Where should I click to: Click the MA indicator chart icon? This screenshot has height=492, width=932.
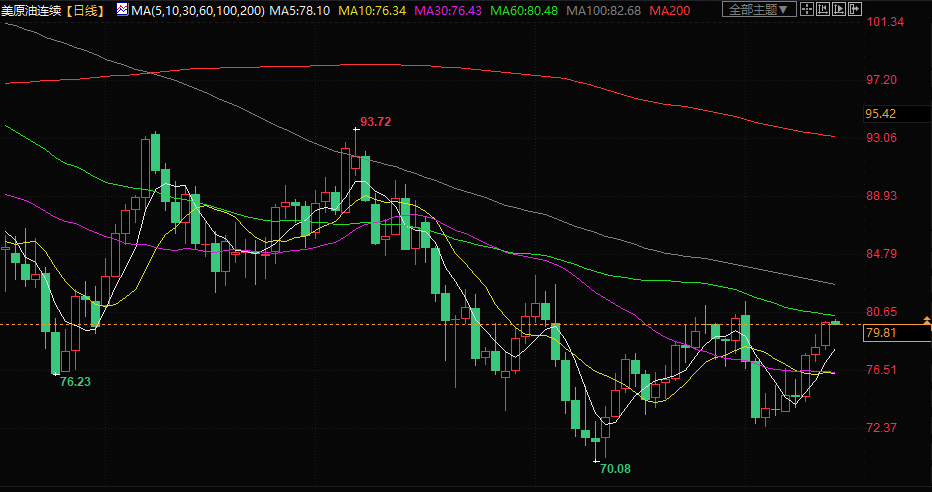122,10
